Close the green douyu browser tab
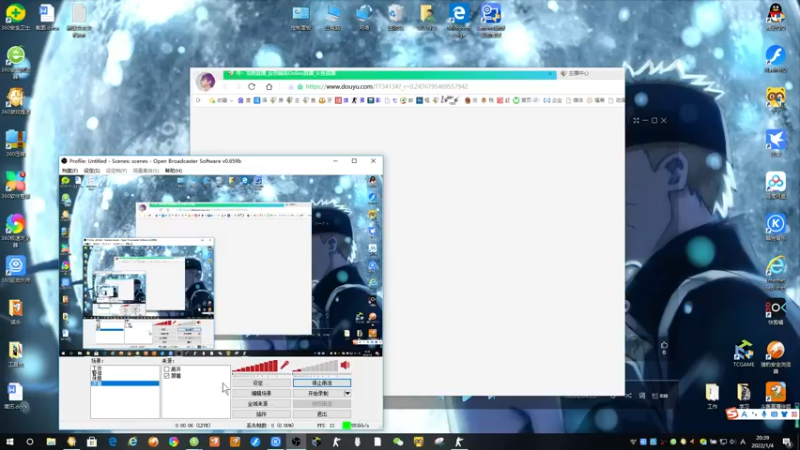The height and width of the screenshot is (450, 800). pos(551,73)
